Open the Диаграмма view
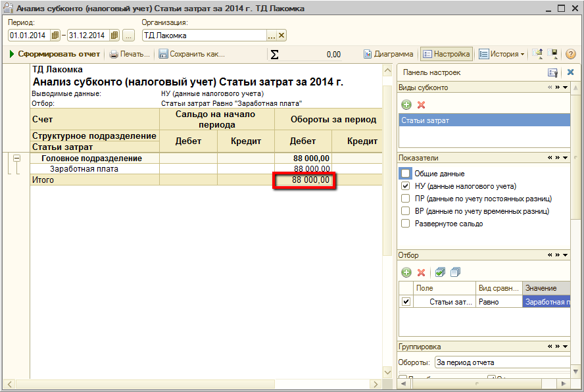The height and width of the screenshot is (392, 584). coord(389,54)
